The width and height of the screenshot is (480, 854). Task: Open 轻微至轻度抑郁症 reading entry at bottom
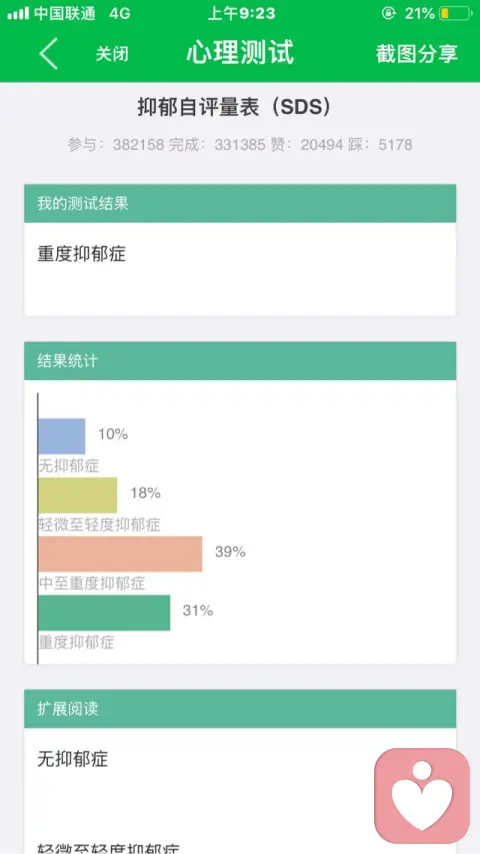tap(108, 849)
